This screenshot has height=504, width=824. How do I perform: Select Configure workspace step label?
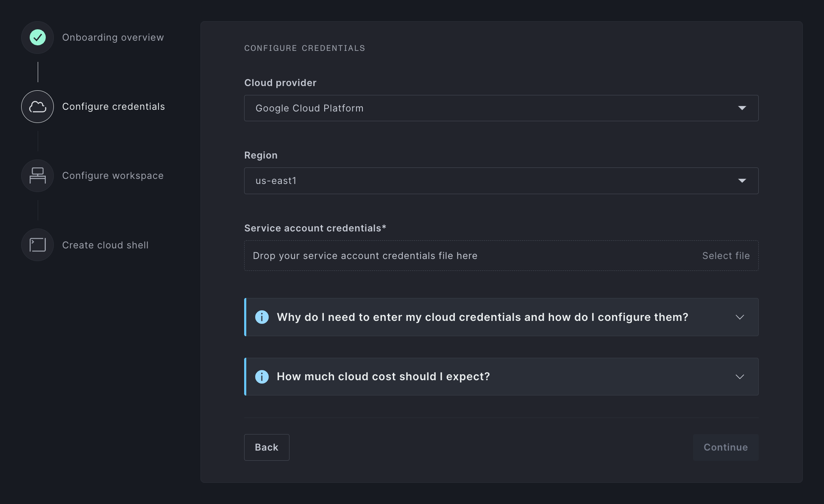(113, 175)
